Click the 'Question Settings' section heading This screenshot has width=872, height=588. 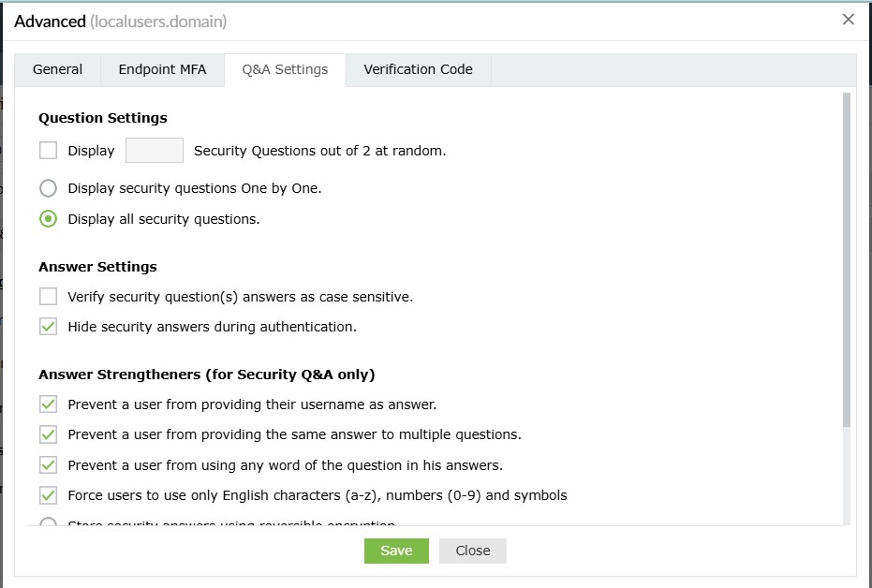[x=103, y=118]
